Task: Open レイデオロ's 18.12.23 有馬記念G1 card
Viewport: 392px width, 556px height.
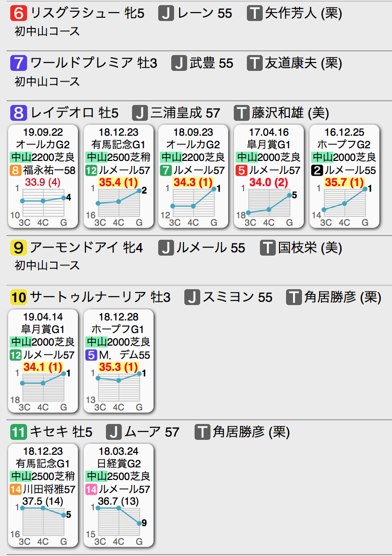Action: [x=119, y=176]
